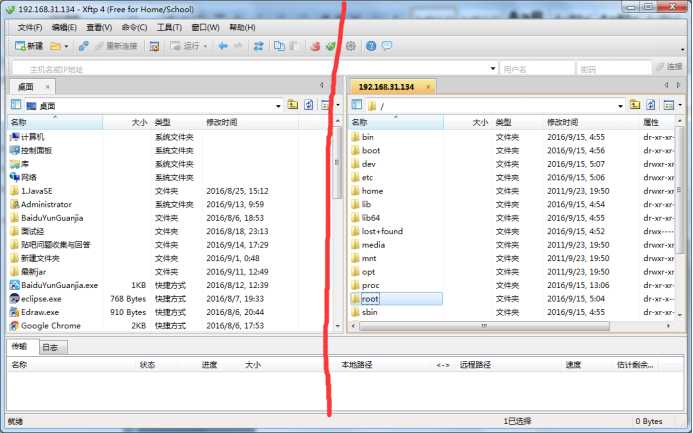Sort remote files by 修改时间 column header
This screenshot has height=433, width=693.
pyautogui.click(x=592, y=122)
